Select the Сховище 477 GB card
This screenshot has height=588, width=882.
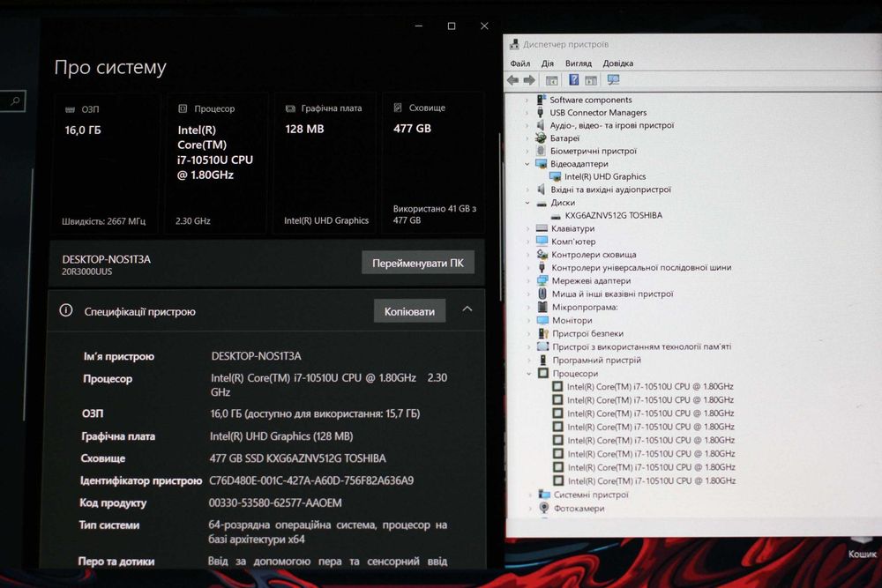(434, 163)
